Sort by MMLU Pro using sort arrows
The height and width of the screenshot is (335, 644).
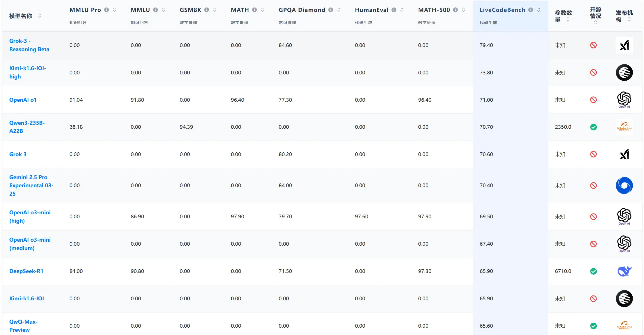point(114,10)
